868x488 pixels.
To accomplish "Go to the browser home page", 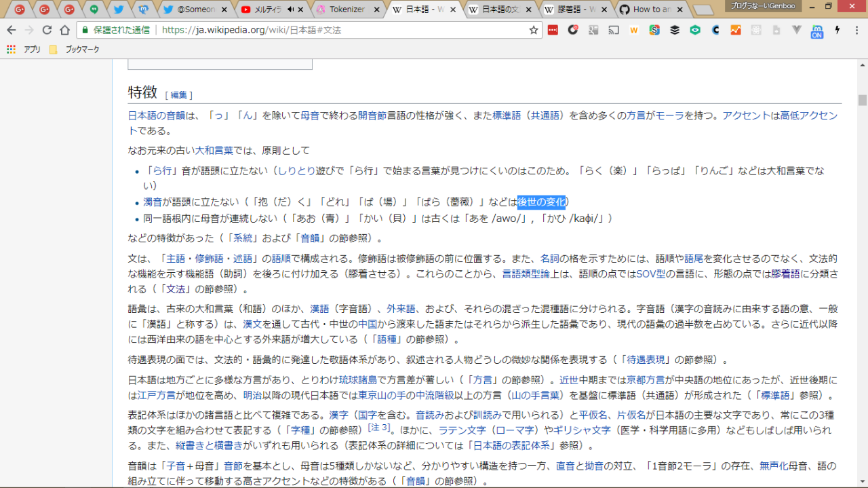I will point(64,30).
